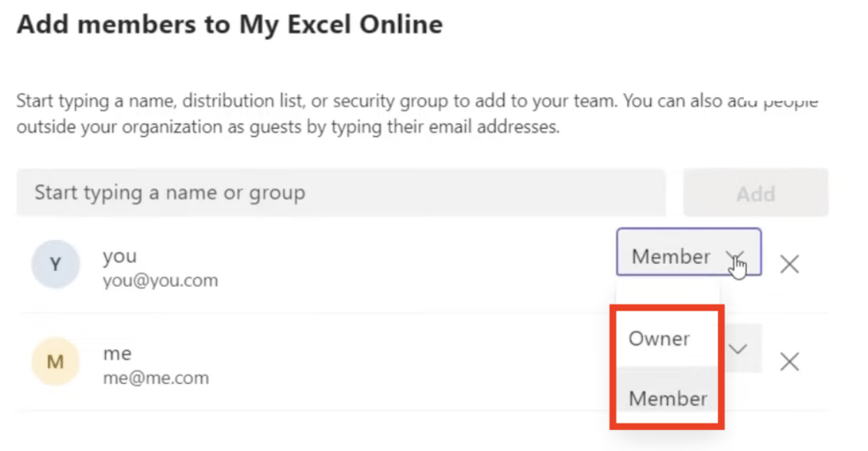This screenshot has height=451, width=868.
Task: Click the me@me.com email text
Action: click(156, 378)
